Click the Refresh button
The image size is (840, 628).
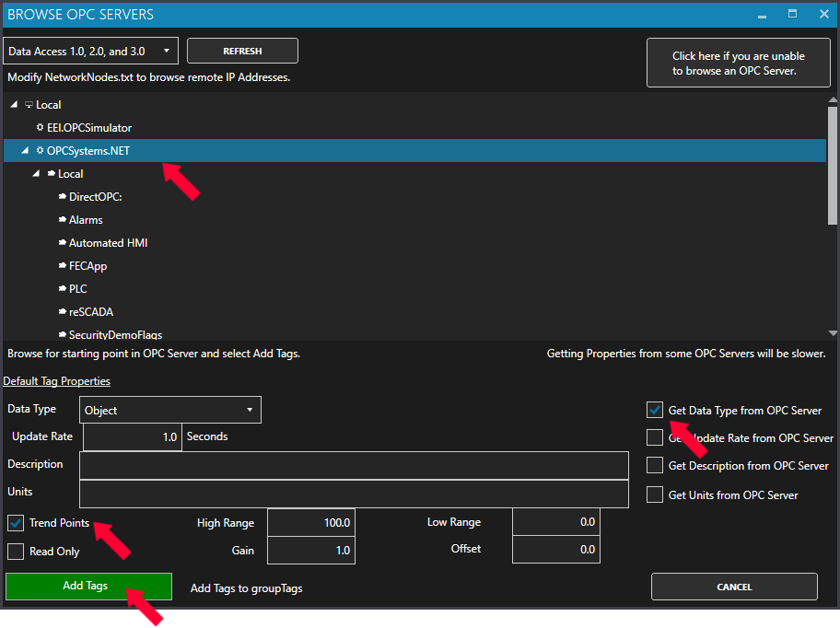(x=242, y=52)
